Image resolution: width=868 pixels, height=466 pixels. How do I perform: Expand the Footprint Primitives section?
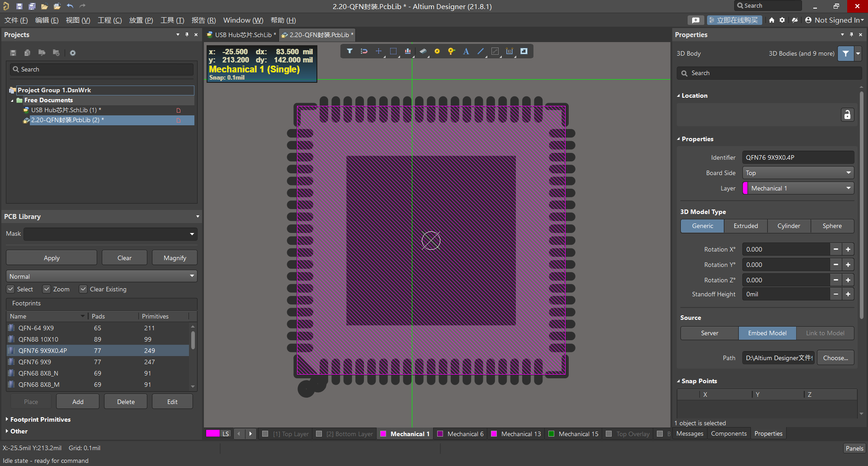tap(7, 419)
